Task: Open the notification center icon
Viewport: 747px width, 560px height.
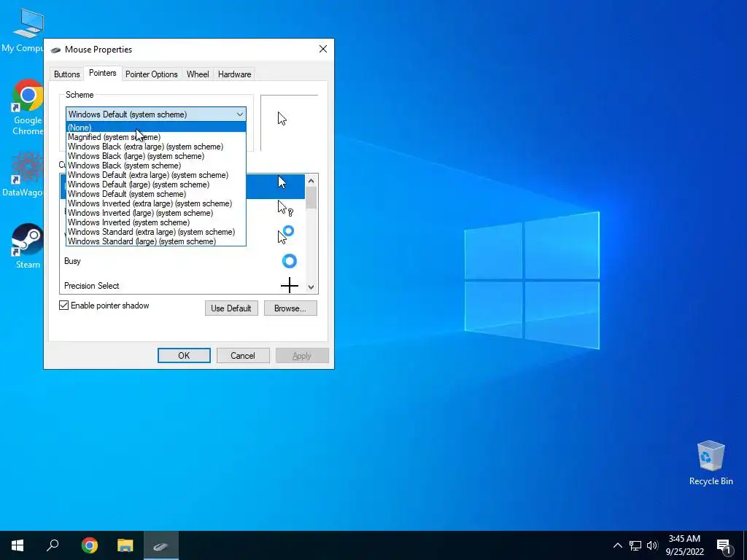Action: [724, 545]
